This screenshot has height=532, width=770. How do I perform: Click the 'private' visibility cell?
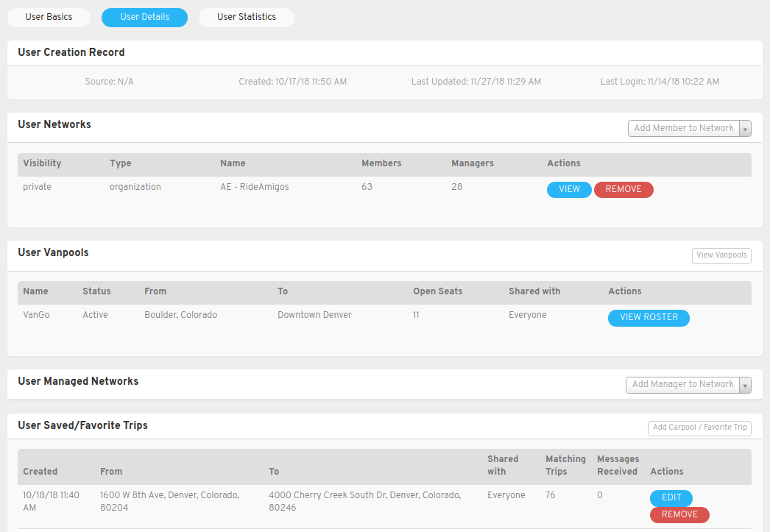[x=38, y=187]
